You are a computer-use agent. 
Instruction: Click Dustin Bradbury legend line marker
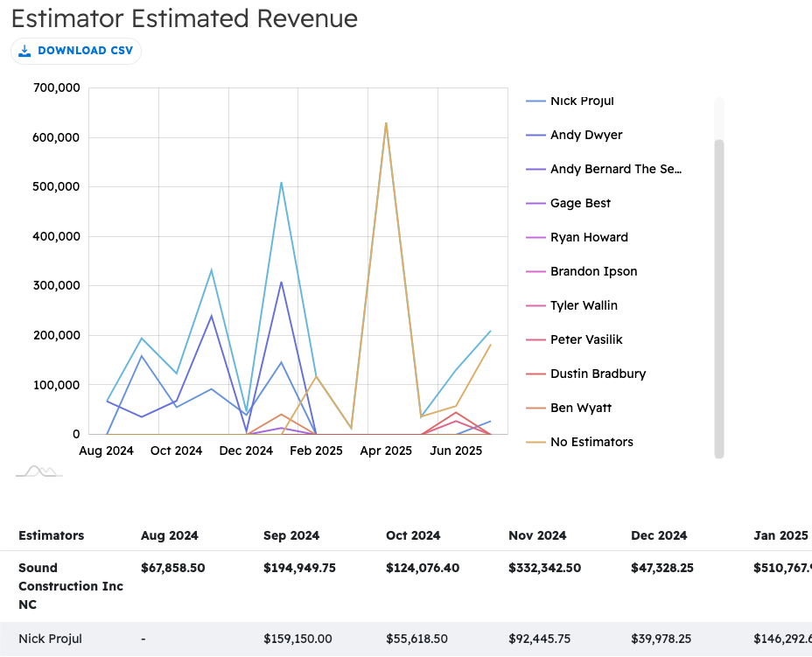[x=535, y=374]
